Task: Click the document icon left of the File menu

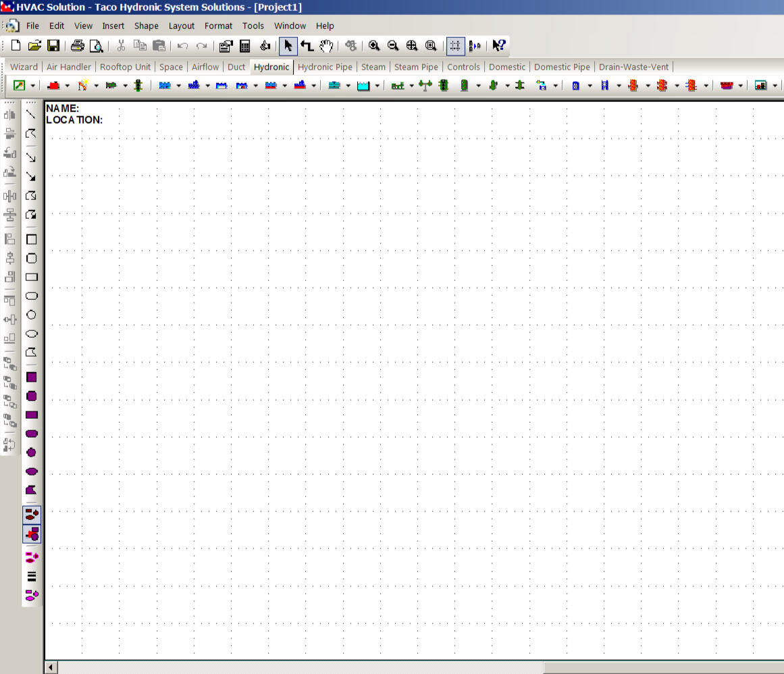Action: [x=13, y=26]
